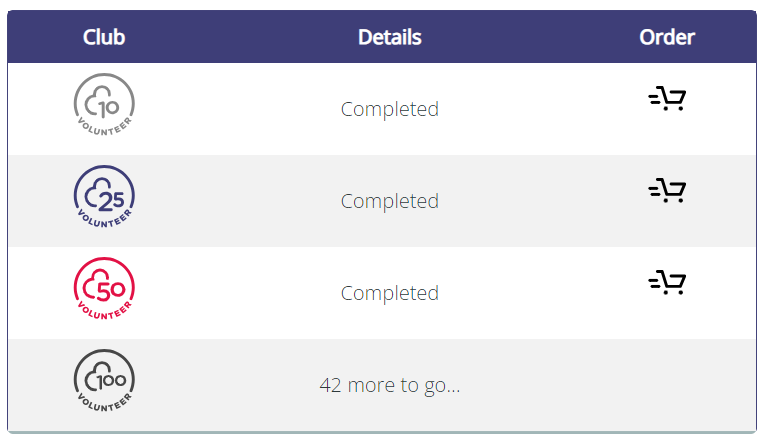Click the empty Order cell in the 100 club row
The height and width of the screenshot is (437, 762).
667,385
